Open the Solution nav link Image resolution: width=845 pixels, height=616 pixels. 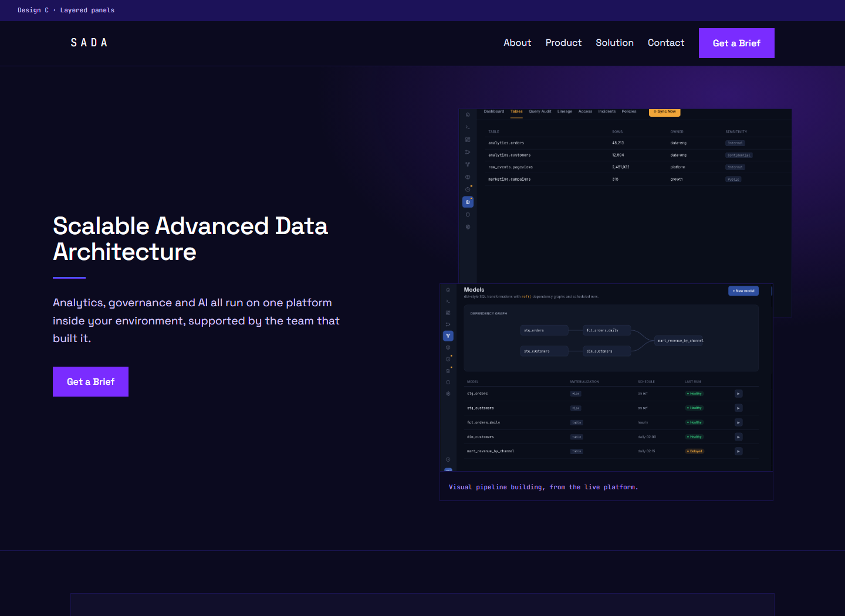pos(614,43)
